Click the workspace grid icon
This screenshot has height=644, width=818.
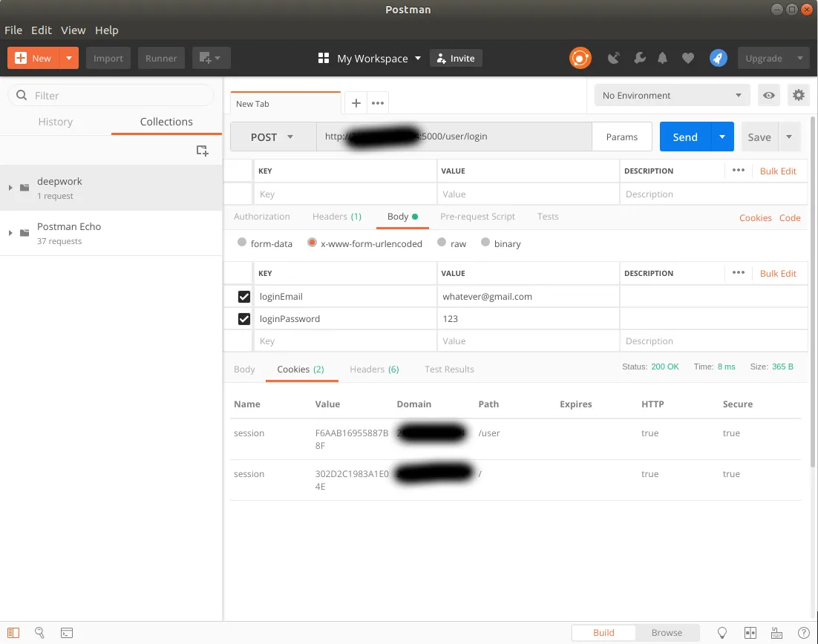pyautogui.click(x=324, y=58)
